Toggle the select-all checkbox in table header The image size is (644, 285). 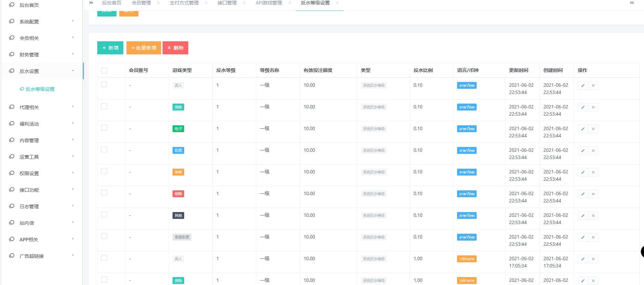coord(104,71)
